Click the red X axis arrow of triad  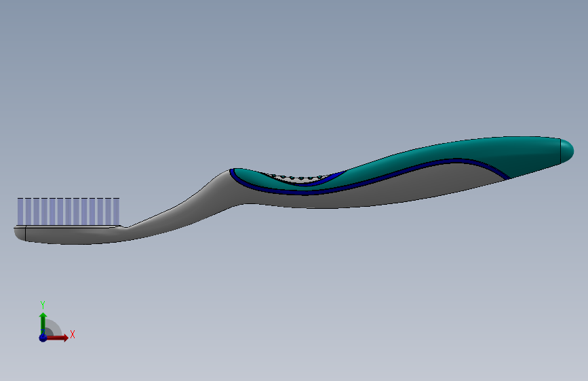click(57, 338)
